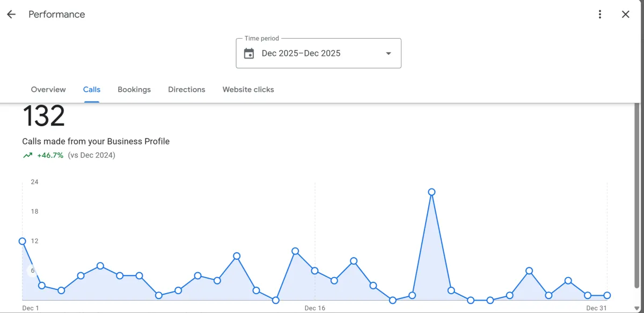Image resolution: width=644 pixels, height=313 pixels.
Task: Click the scrollbar down arrow
Action: coord(637,308)
